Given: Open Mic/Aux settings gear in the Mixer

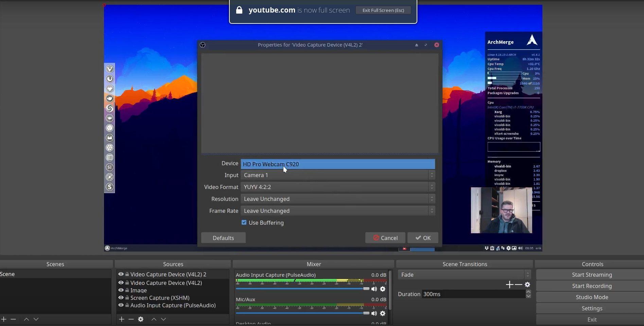Looking at the screenshot, I should [383, 313].
